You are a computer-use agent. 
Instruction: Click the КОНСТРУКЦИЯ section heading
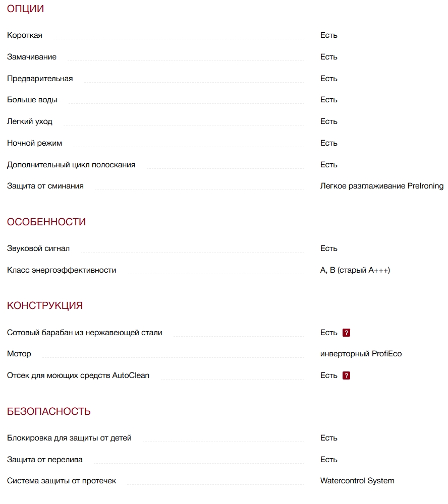point(45,306)
